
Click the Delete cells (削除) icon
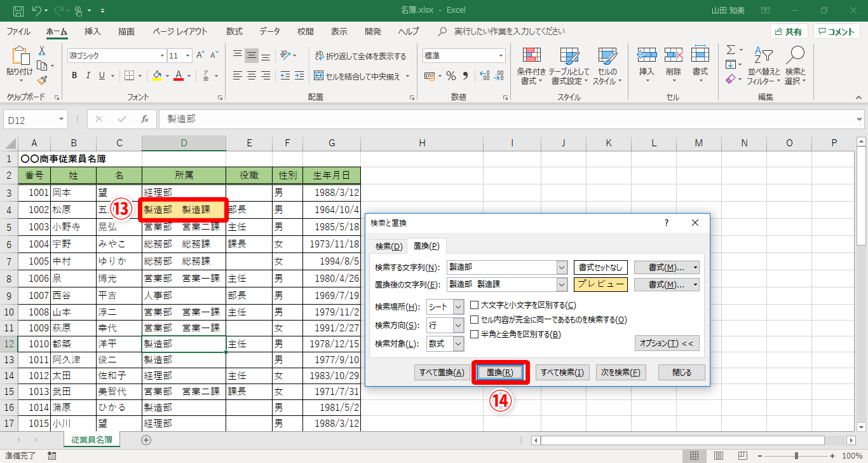[x=674, y=55]
